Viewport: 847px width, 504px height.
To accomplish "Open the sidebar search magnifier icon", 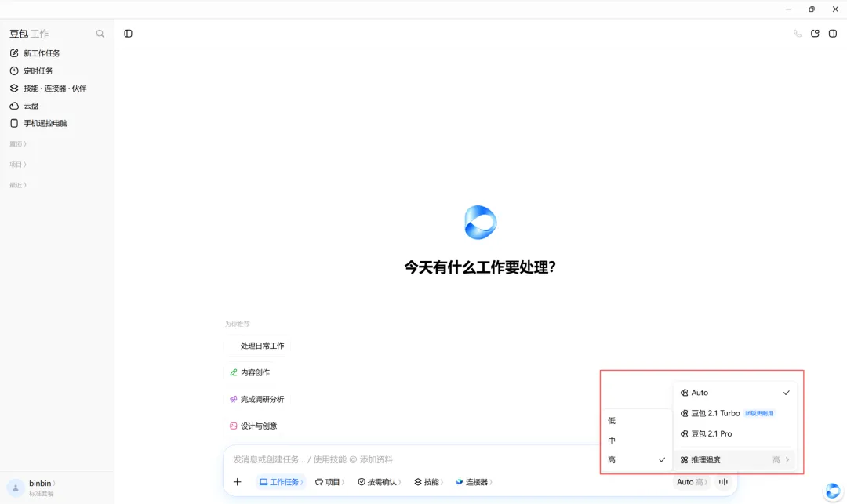I will [100, 34].
